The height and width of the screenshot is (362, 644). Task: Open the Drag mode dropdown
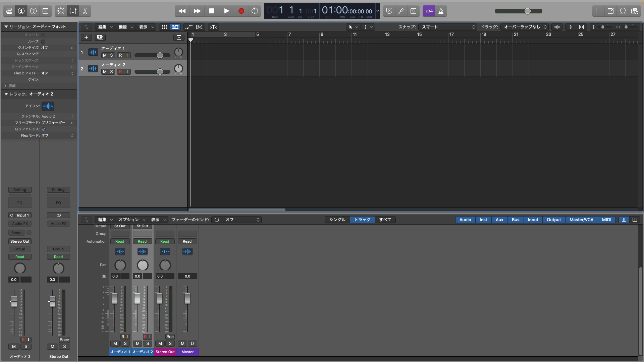tap(525, 27)
